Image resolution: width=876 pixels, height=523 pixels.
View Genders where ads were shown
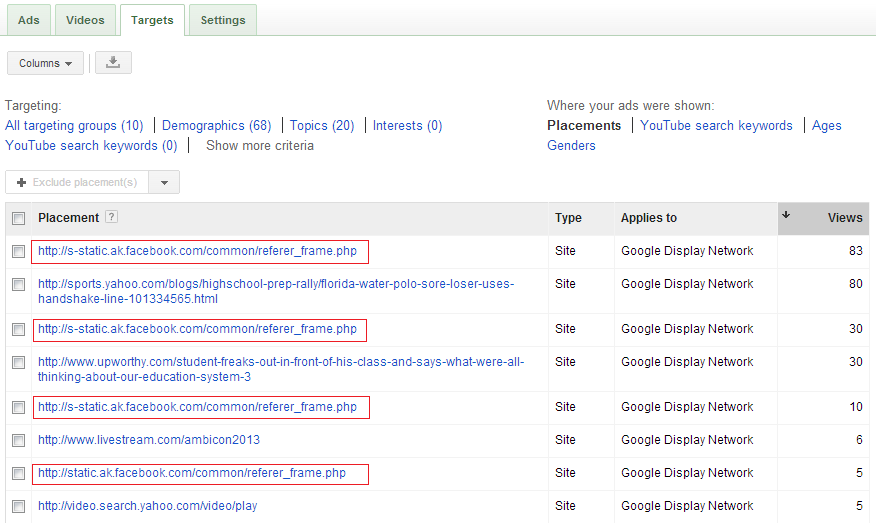click(571, 146)
